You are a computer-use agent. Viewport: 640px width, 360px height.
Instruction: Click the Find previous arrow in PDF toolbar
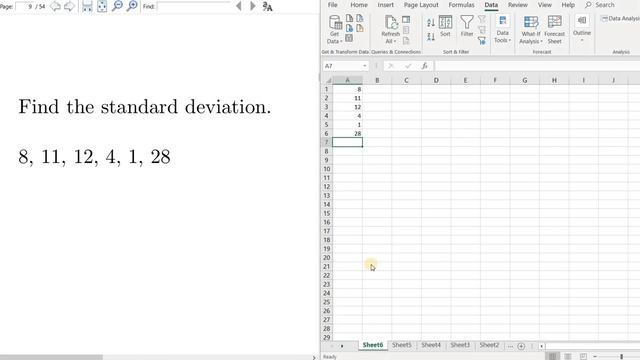(239, 6)
